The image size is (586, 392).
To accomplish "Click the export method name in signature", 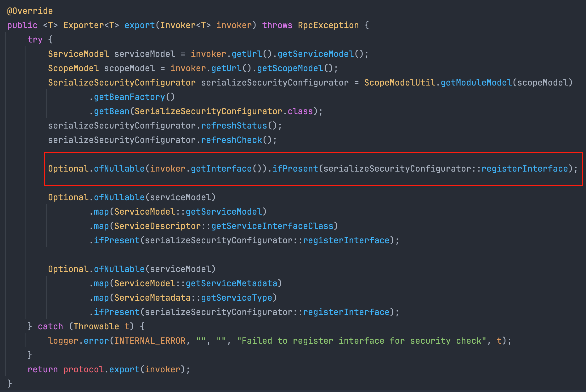I will click(x=139, y=25).
